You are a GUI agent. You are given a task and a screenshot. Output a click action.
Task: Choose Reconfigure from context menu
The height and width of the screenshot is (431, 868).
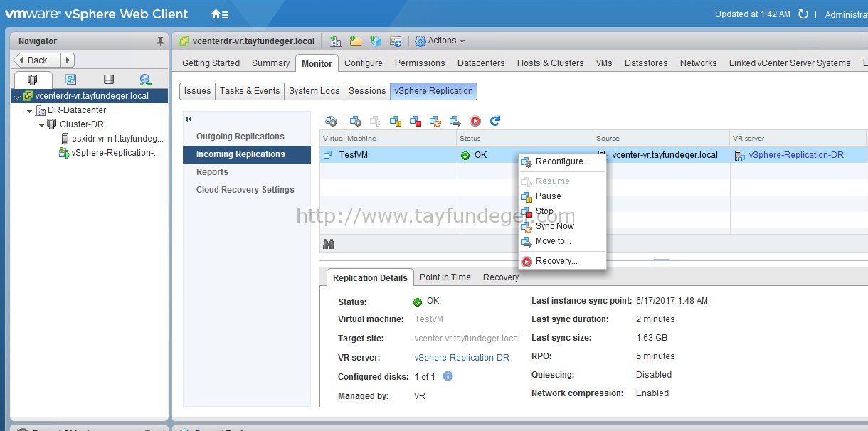point(562,161)
